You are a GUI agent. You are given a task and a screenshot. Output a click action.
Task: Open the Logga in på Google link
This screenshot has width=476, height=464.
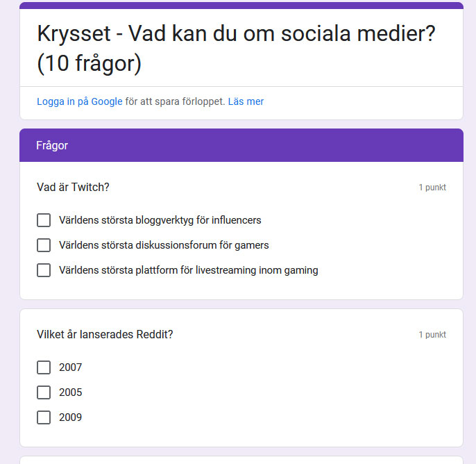pos(80,101)
